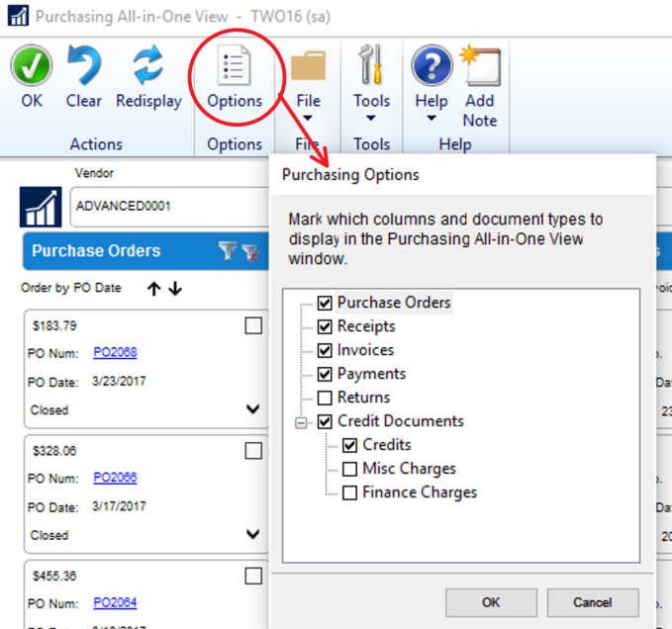The height and width of the screenshot is (629, 672).
Task: Click the Help question mark icon
Action: click(x=432, y=67)
